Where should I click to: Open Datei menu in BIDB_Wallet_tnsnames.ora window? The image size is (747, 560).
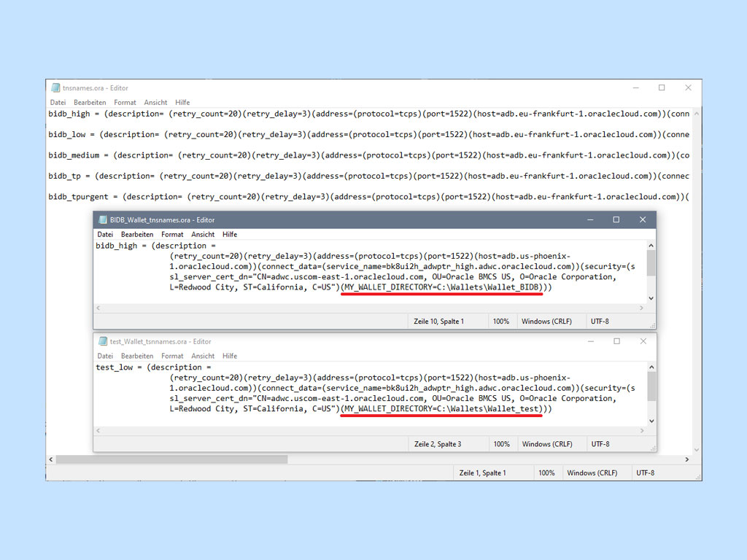[x=105, y=234]
